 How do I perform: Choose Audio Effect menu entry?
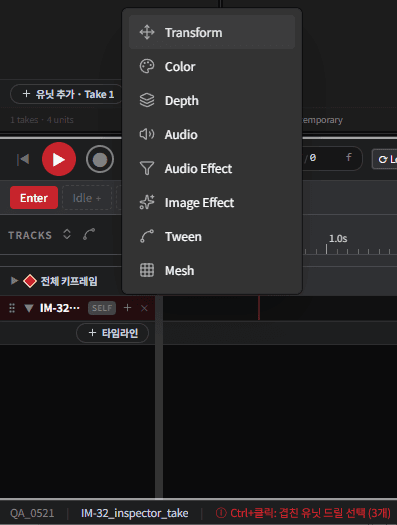212,168
